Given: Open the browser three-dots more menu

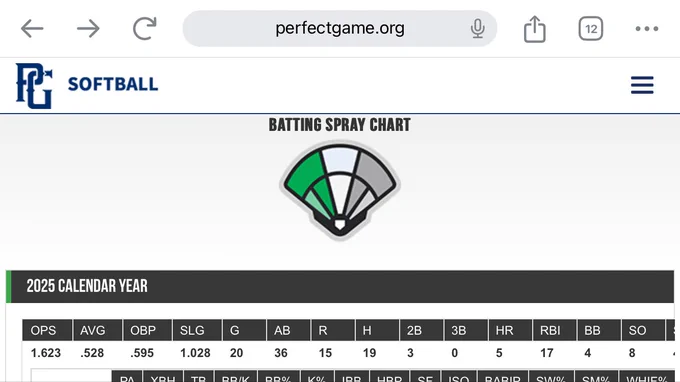Looking at the screenshot, I should (647, 29).
